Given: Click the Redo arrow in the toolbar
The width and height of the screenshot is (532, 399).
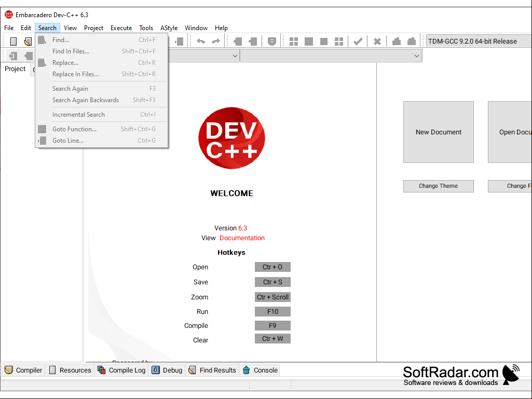Looking at the screenshot, I should [216, 42].
